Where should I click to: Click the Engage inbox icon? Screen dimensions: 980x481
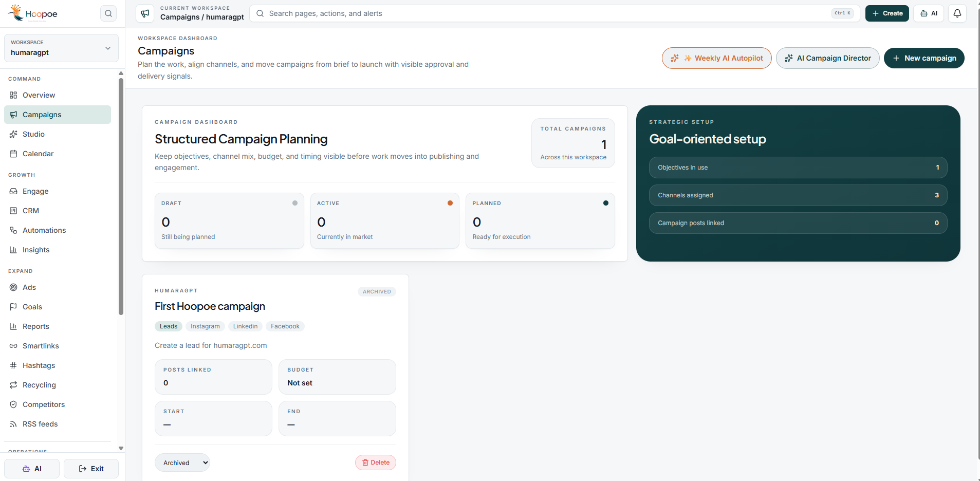(13, 191)
